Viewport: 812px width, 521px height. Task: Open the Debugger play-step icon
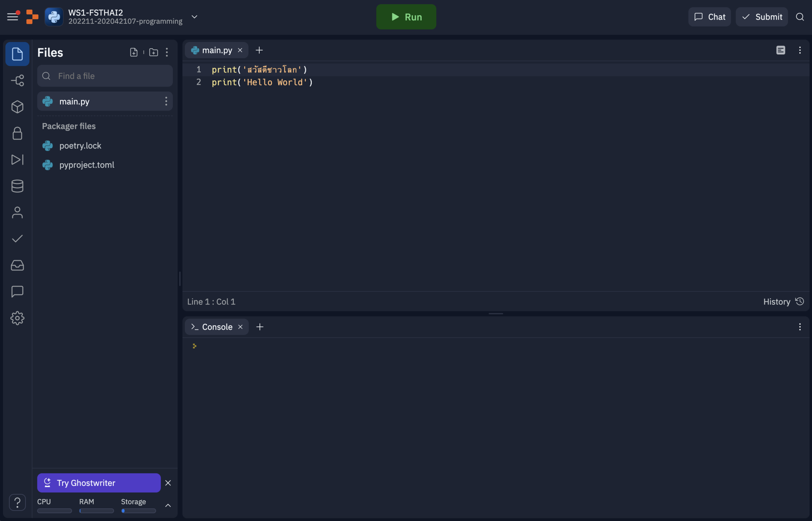coord(17,160)
